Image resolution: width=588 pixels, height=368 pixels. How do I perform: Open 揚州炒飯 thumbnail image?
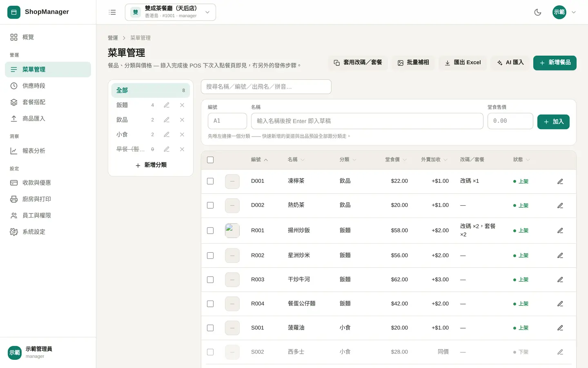pyautogui.click(x=232, y=231)
